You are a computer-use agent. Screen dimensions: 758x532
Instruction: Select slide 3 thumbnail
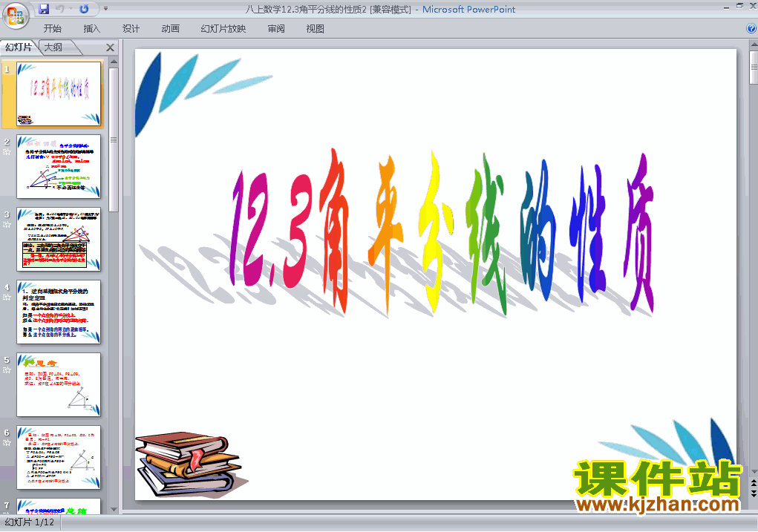[x=59, y=239]
